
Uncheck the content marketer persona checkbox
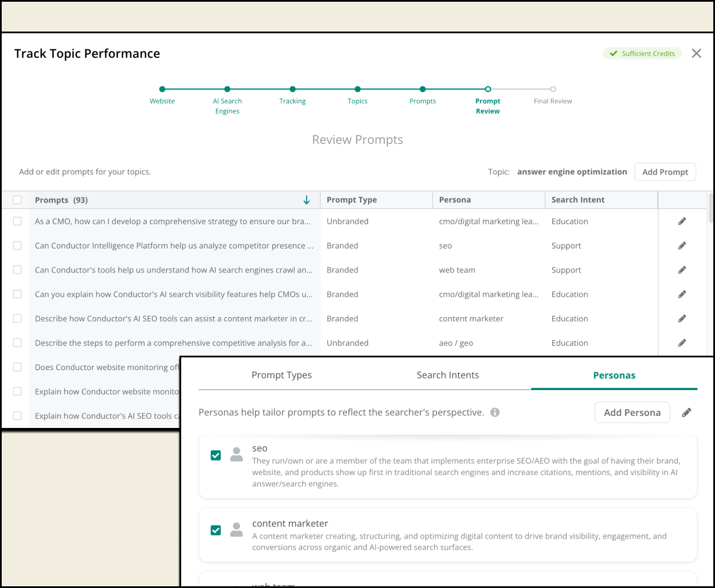tap(216, 530)
